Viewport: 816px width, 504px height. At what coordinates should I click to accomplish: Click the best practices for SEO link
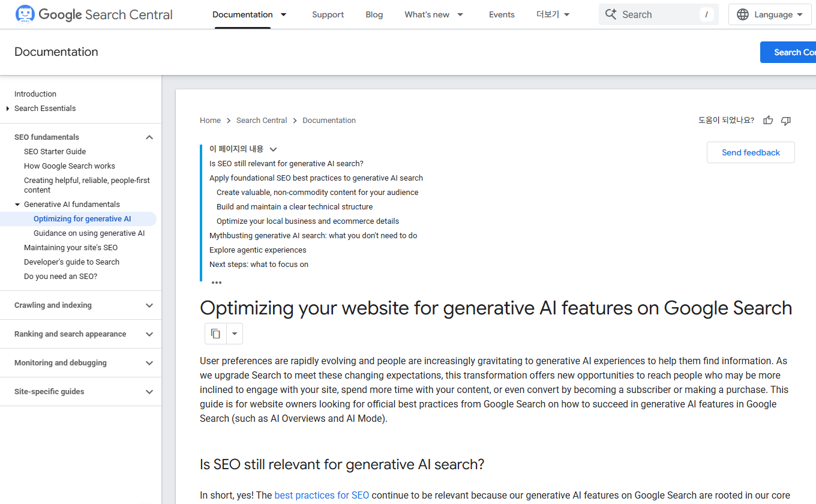pos(322,496)
